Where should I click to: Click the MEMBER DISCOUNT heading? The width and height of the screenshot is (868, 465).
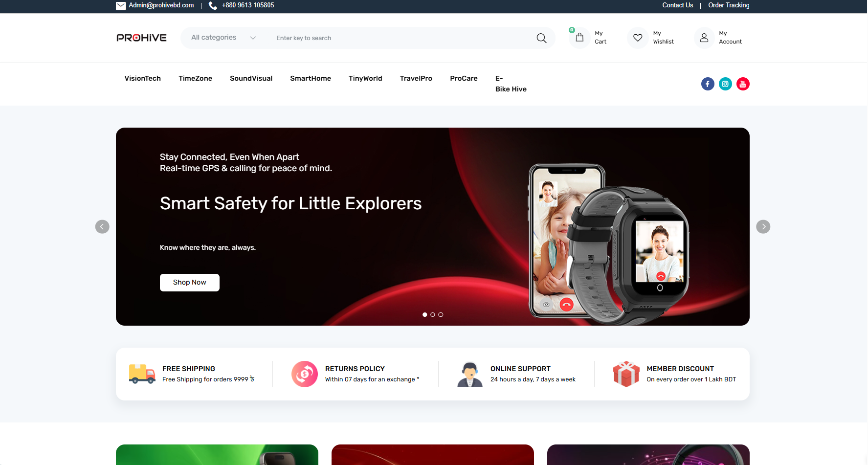click(680, 369)
